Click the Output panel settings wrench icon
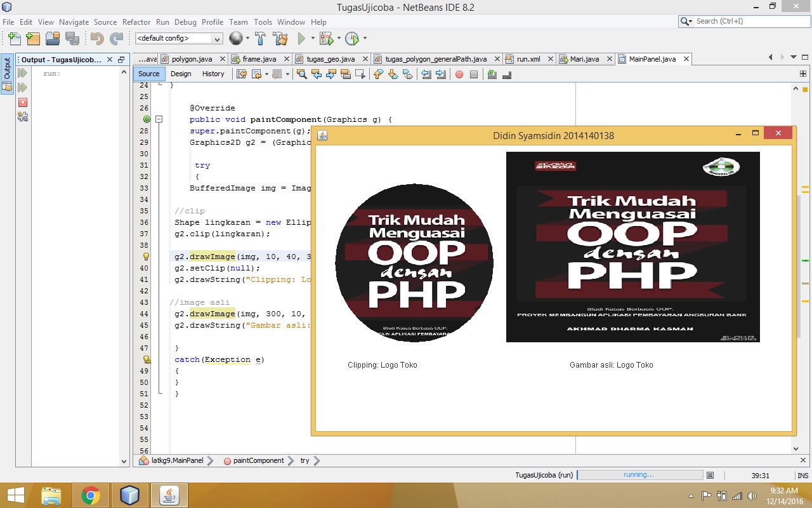Image resolution: width=812 pixels, height=508 pixels. [23, 117]
